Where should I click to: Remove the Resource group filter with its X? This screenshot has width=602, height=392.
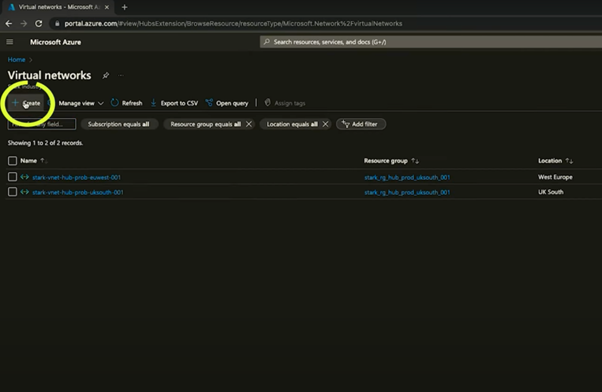tap(249, 124)
